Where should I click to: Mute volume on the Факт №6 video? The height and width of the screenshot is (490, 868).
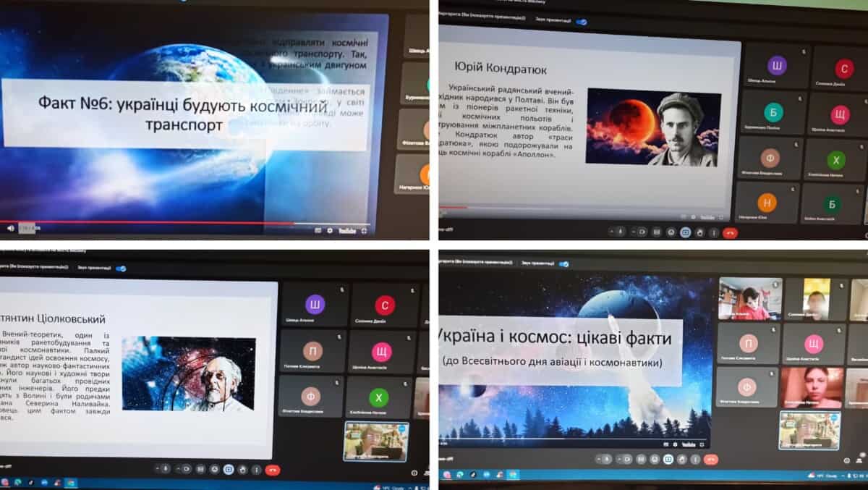pyautogui.click(x=10, y=228)
